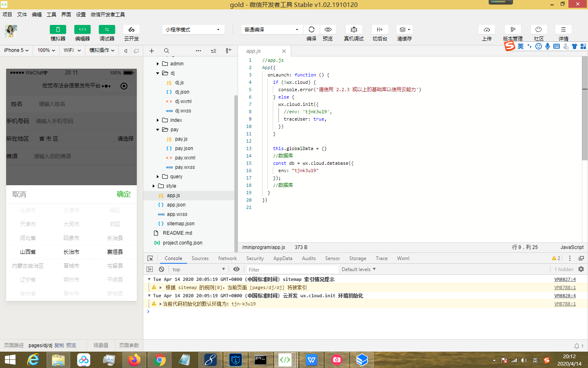The width and height of the screenshot is (588, 368).
Task: Click the upload icon
Action: tap(487, 29)
